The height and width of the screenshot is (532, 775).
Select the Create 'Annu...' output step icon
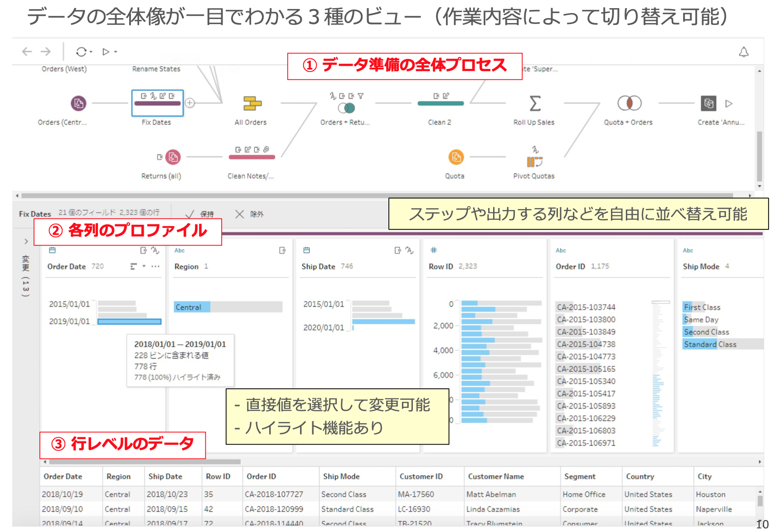[x=709, y=103]
